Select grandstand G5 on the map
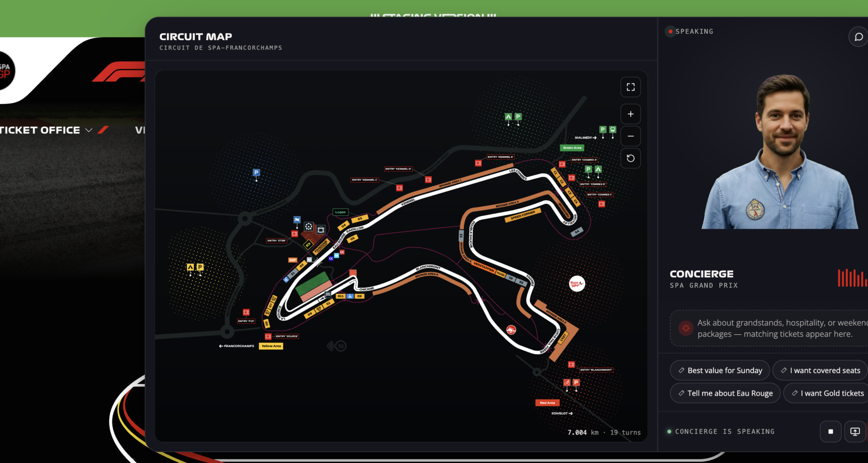Viewport: 868px width, 463px height. (x=353, y=239)
